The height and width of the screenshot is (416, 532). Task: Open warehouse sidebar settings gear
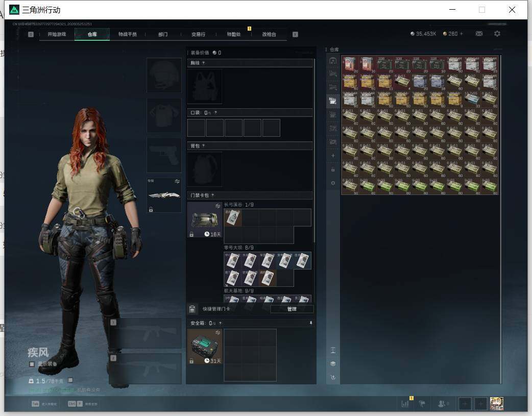coord(333,183)
